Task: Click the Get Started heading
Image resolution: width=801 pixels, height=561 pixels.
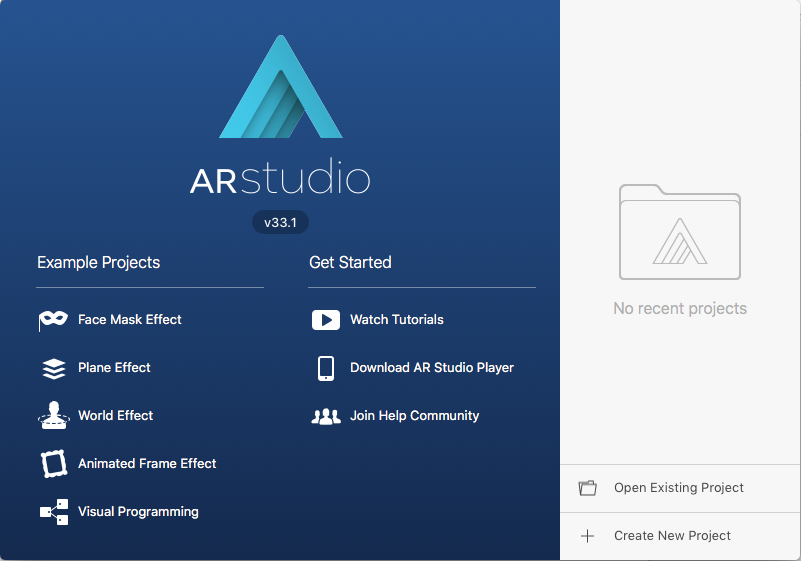Action: pos(350,263)
